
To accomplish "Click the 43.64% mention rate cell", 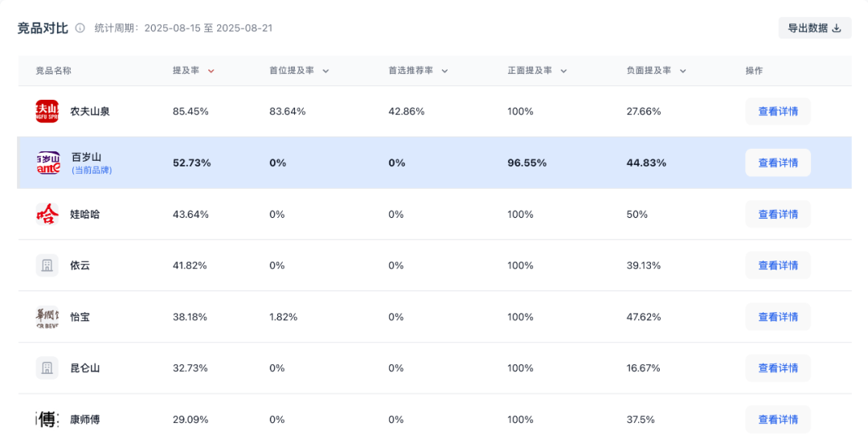I will [x=190, y=214].
